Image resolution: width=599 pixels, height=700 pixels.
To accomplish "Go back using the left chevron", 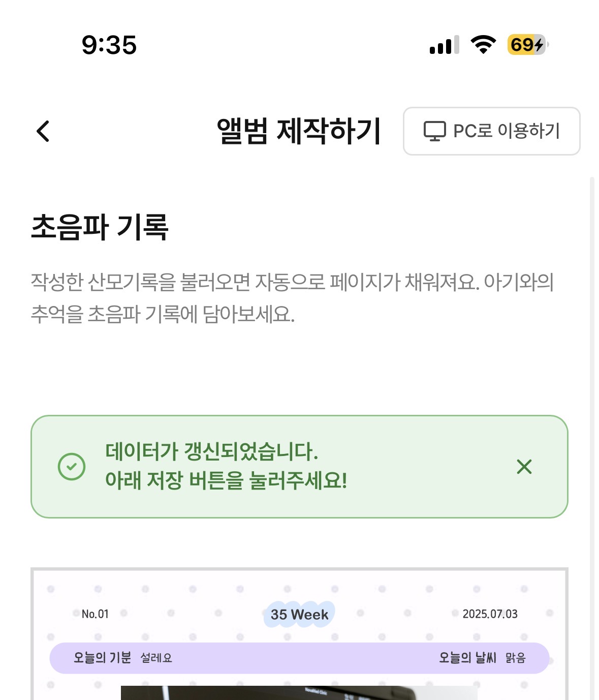I will pyautogui.click(x=43, y=131).
